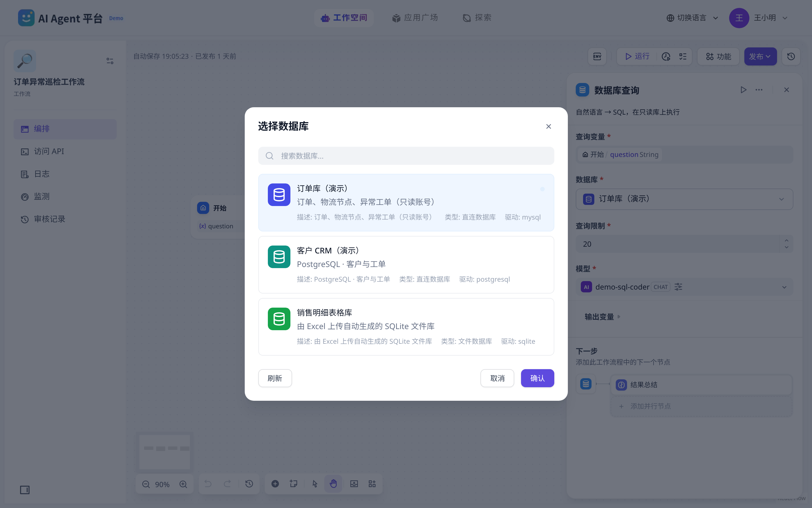The height and width of the screenshot is (508, 812).
Task: Confirm selection with 确认 button
Action: click(x=537, y=378)
